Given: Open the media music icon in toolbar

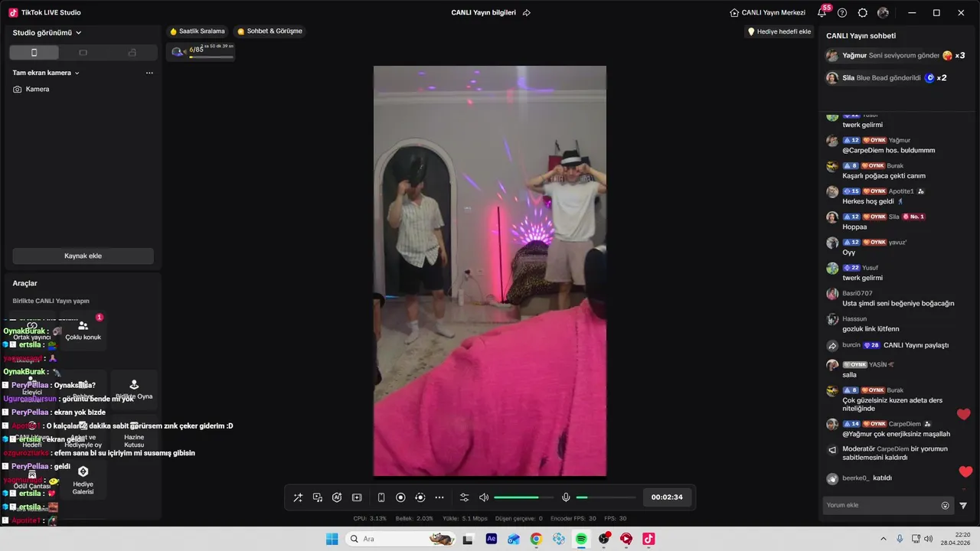Looking at the screenshot, I should (318, 497).
